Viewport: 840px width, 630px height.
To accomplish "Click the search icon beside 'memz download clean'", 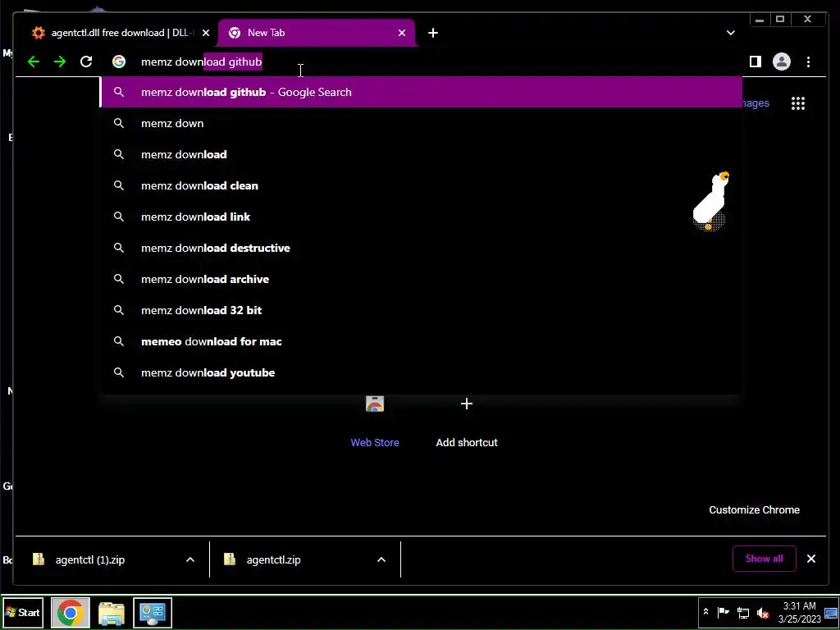I will click(119, 185).
